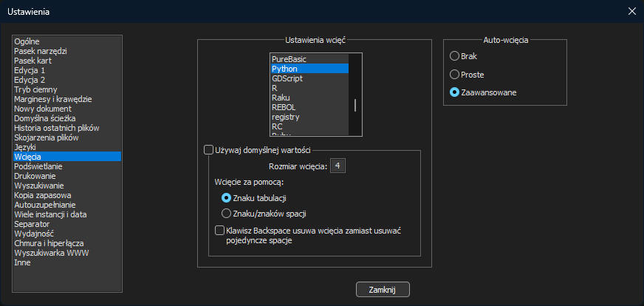
Task: Open the Podświetlanie settings page
Action: pyautogui.click(x=40, y=166)
